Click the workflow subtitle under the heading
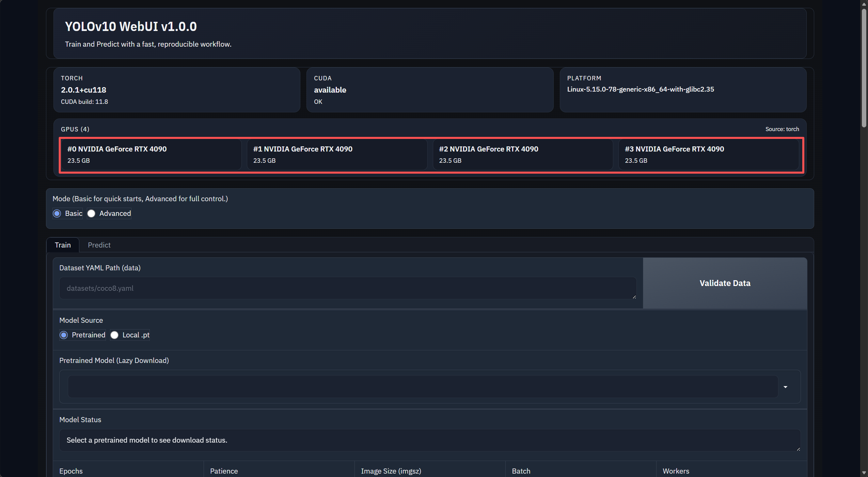The image size is (868, 477). click(x=148, y=44)
